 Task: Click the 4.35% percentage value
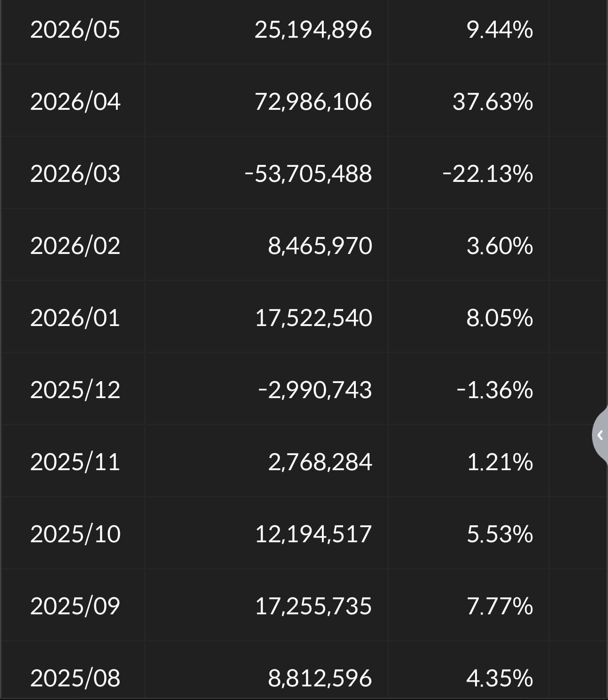tap(500, 678)
